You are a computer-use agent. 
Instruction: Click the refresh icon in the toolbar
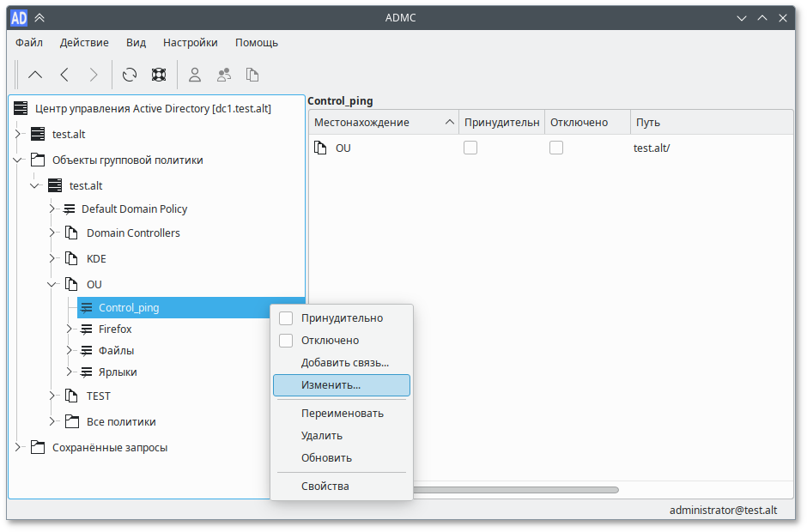[x=130, y=75]
